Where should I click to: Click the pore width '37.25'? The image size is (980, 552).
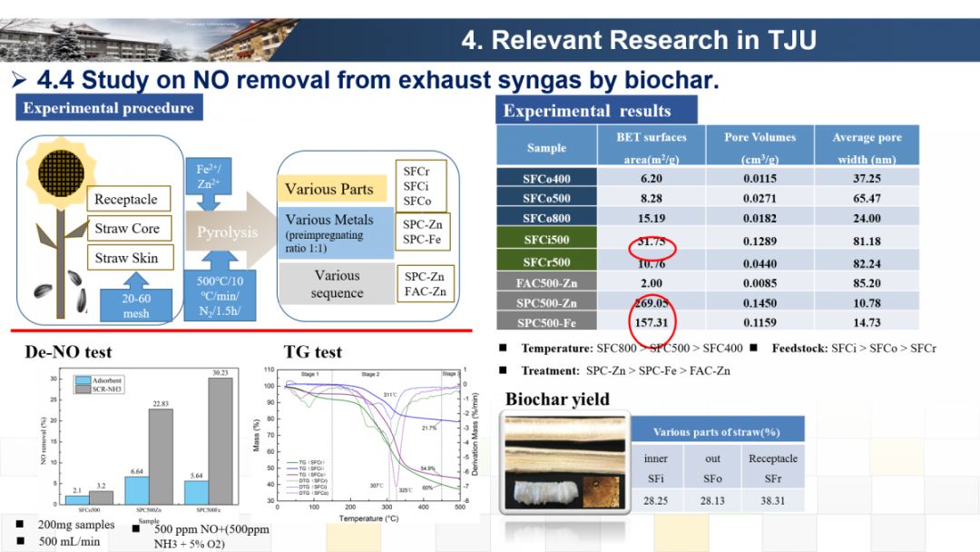click(x=867, y=178)
